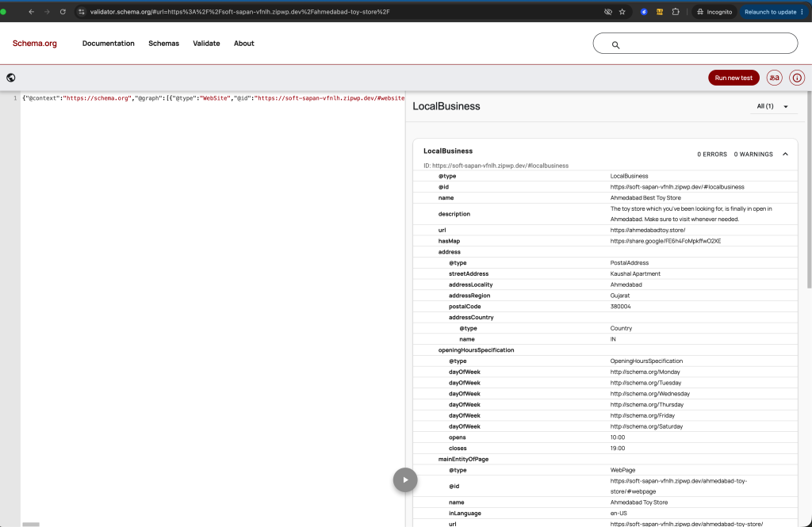Click the mainEntityOfPage property row
The image size is (812, 527).
point(605,459)
